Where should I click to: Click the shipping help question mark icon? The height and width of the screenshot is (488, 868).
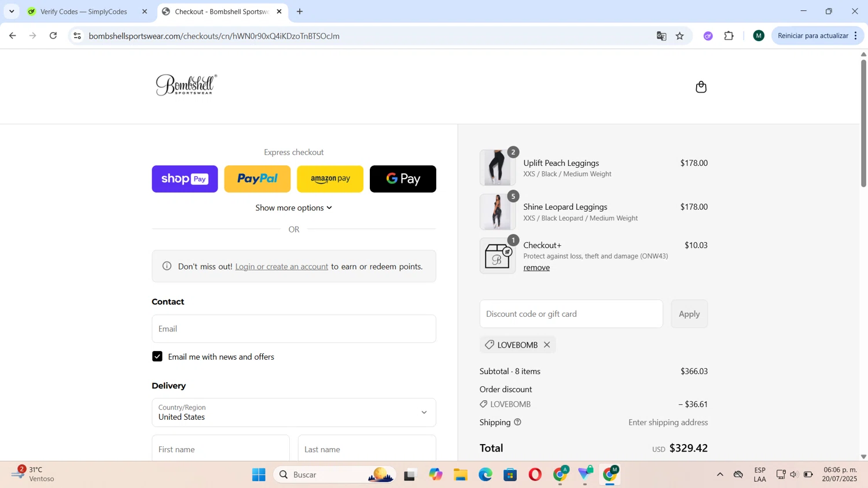point(517,422)
